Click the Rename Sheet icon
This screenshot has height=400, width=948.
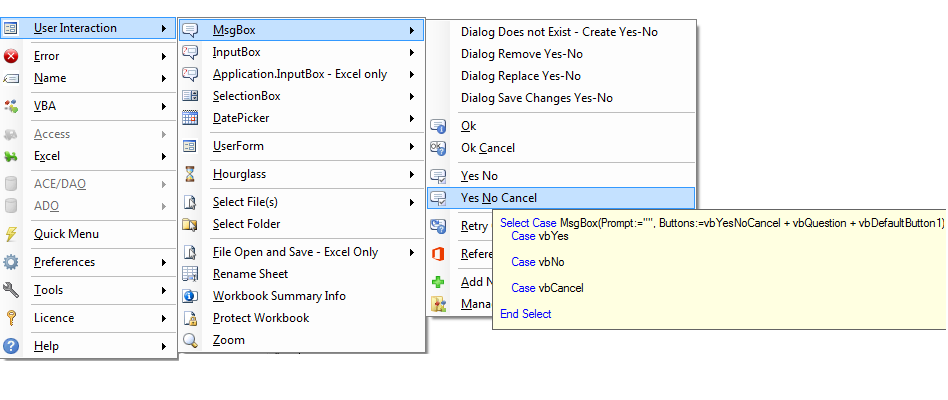(191, 274)
